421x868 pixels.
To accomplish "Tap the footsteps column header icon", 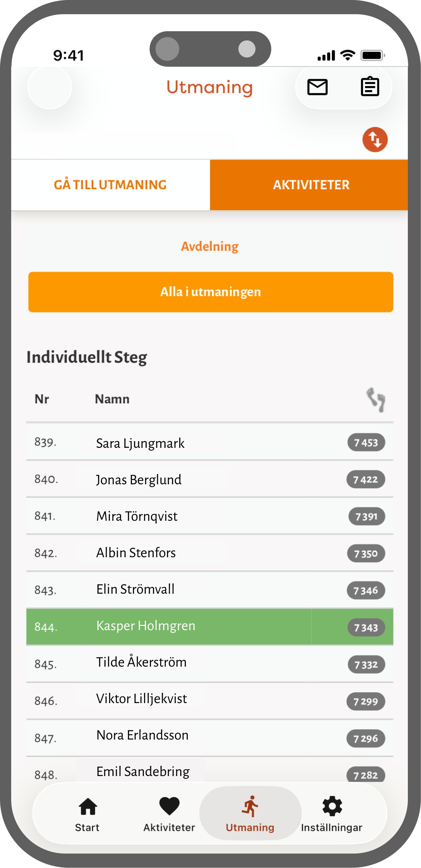I will 376,400.
